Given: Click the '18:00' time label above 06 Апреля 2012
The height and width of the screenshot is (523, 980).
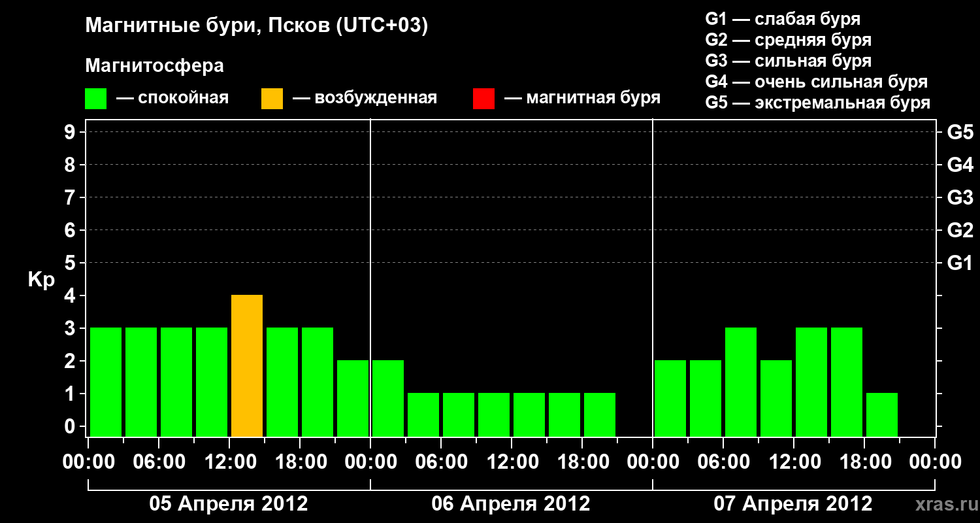Looking at the screenshot, I should [x=582, y=462].
